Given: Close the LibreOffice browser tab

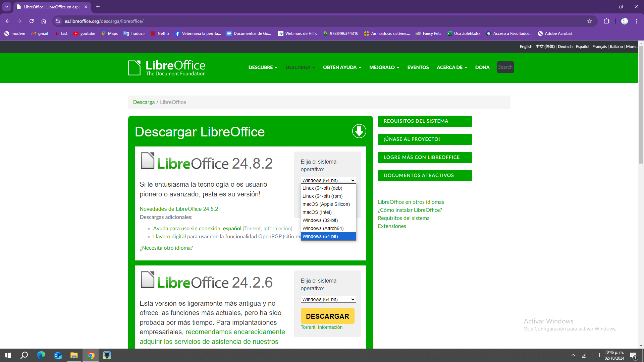Looking at the screenshot, I should pos(86,7).
